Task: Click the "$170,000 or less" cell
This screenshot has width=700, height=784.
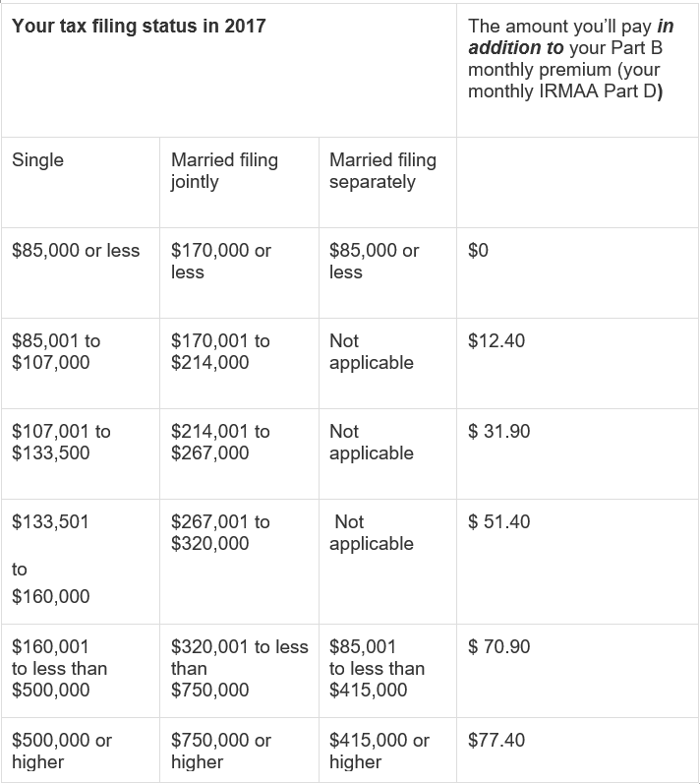Action: 220,261
